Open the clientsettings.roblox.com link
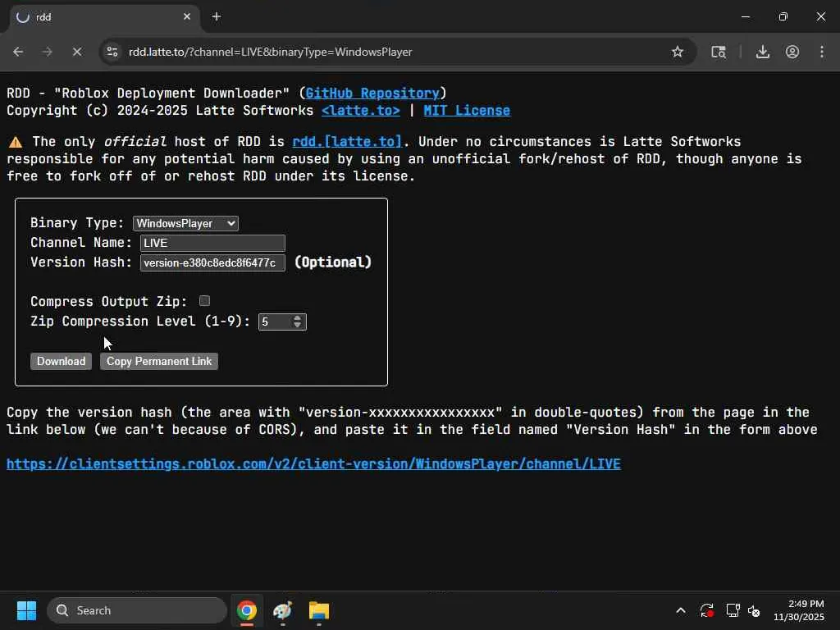 (x=313, y=463)
